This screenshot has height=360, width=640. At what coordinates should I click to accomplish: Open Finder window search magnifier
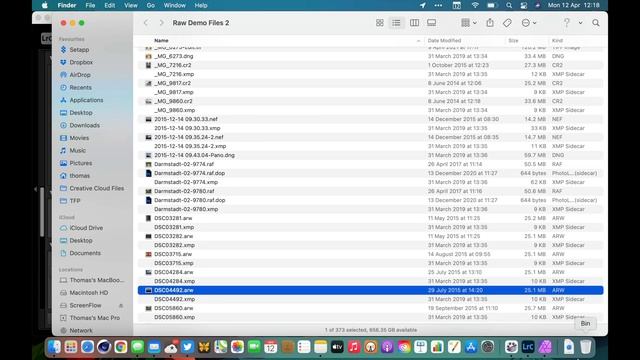[x=596, y=23]
